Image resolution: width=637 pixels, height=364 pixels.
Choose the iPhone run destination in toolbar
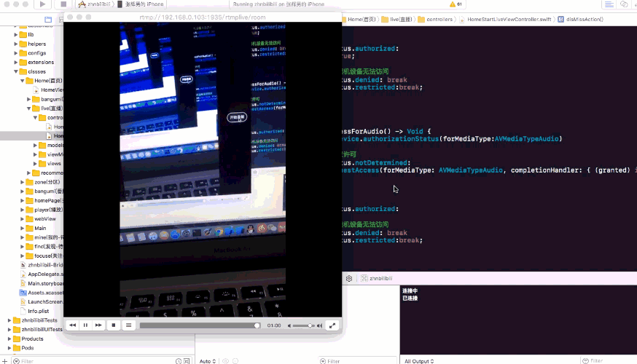coord(141,4)
